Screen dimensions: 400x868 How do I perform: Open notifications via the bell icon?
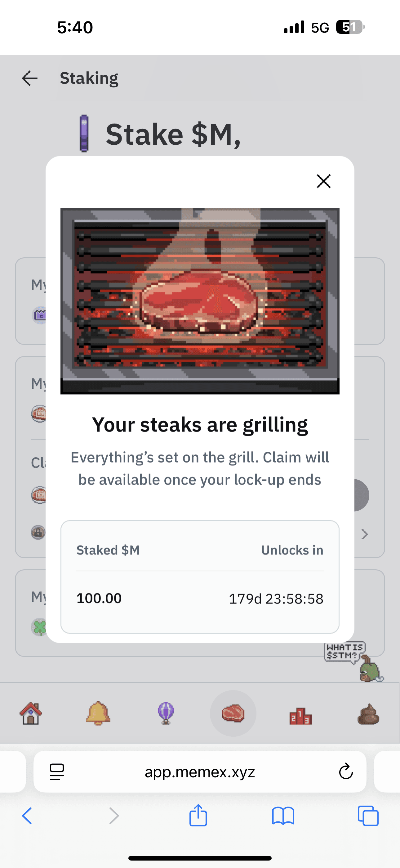(x=98, y=713)
